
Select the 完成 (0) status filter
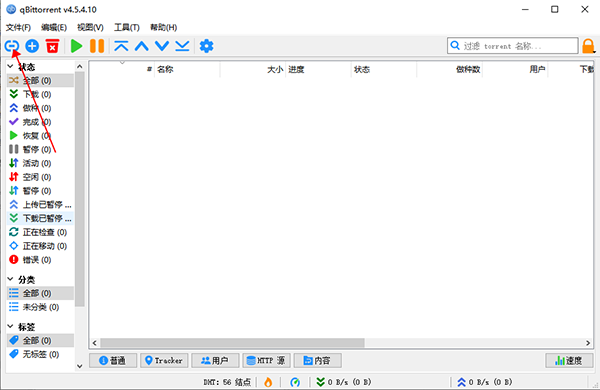pyautogui.click(x=40, y=122)
